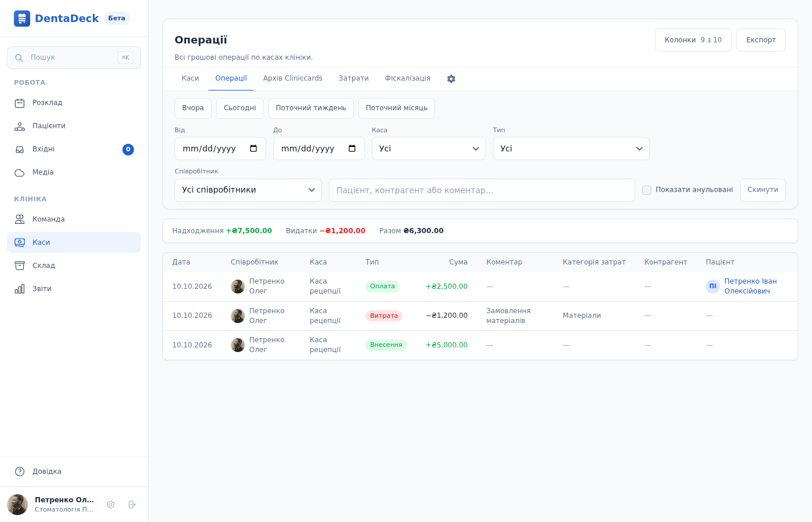Click the Медіа cloud icon
Screen dimensions: 812x522
tap(20, 173)
